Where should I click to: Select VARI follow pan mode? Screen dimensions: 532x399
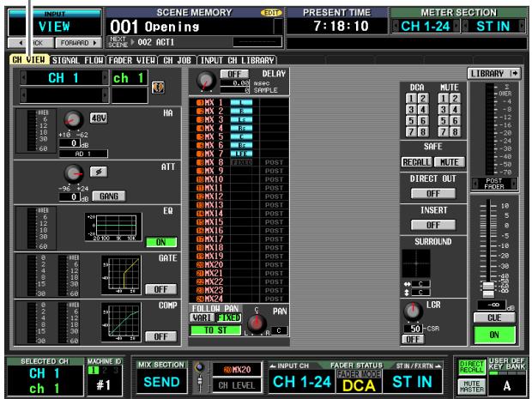coord(203,317)
